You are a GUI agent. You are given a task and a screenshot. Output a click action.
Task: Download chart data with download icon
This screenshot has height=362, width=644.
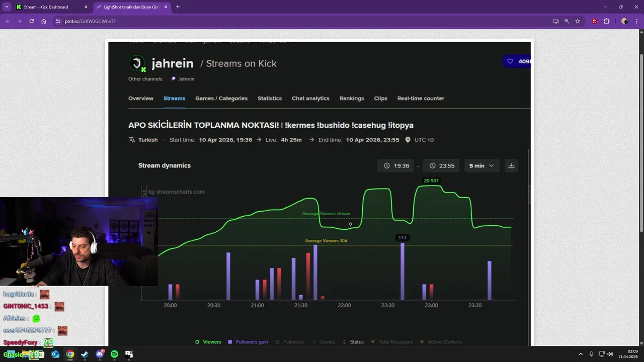[x=511, y=165]
